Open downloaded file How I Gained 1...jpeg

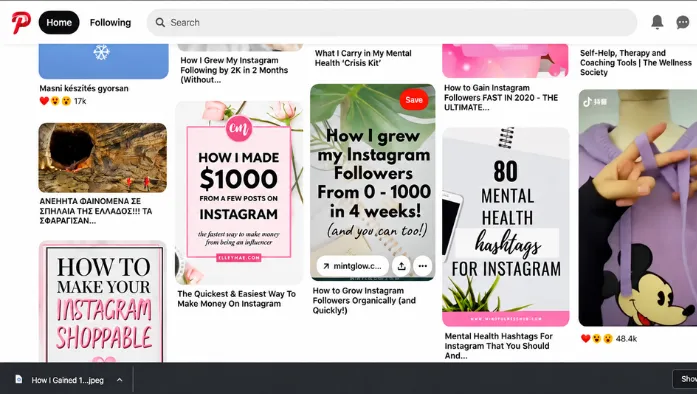68,380
